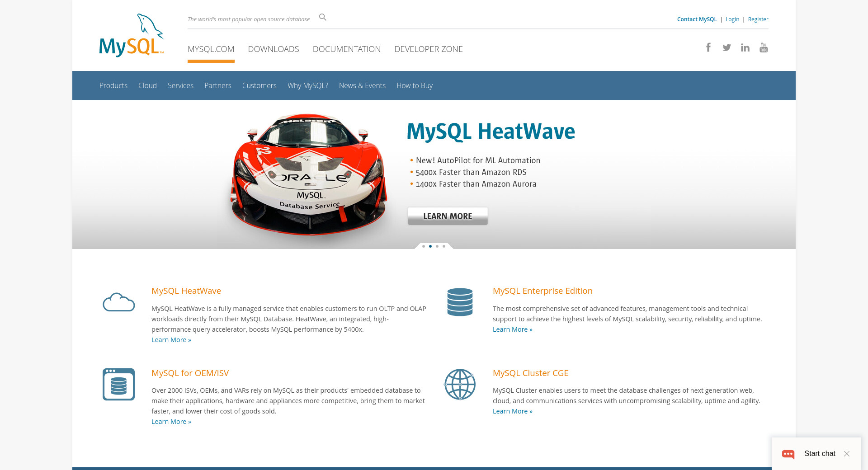
Task: Open the MySQL Facebook page icon
Action: coord(708,47)
